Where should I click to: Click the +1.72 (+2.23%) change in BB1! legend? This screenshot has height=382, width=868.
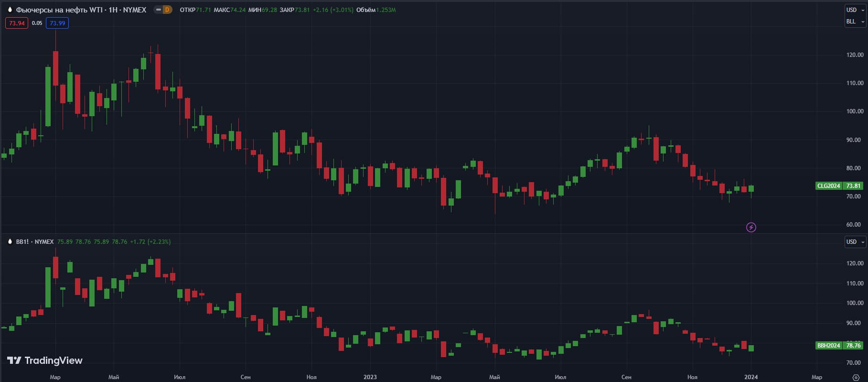coord(150,242)
